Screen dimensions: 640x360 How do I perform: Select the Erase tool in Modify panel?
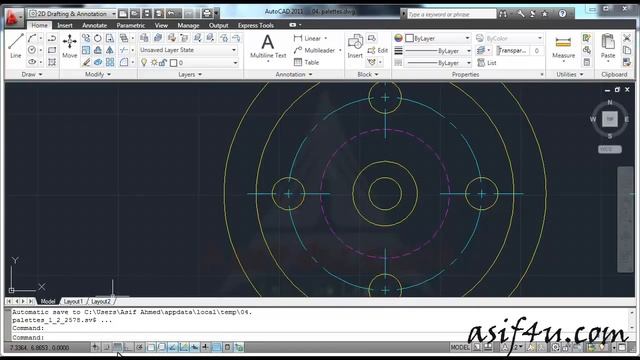pos(86,62)
